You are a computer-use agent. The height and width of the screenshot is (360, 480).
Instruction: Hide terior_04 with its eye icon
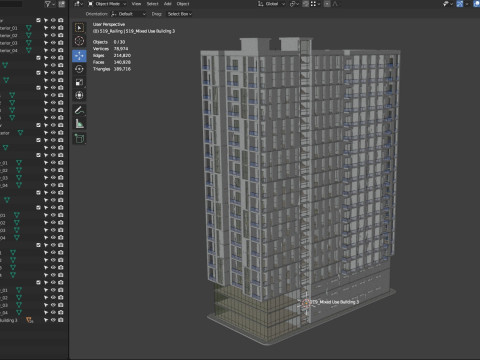point(53,50)
